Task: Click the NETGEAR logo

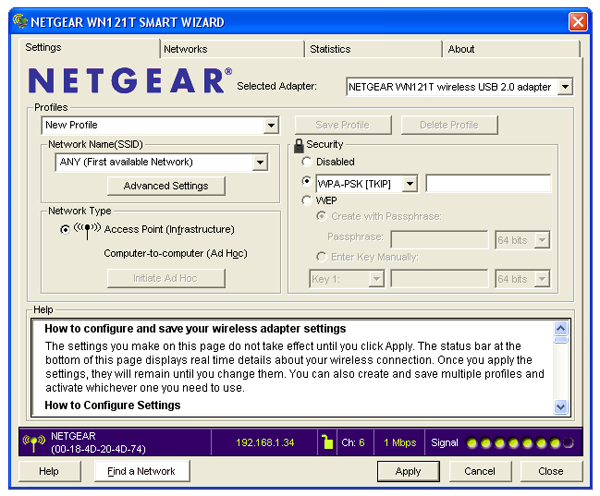Action: [x=130, y=80]
